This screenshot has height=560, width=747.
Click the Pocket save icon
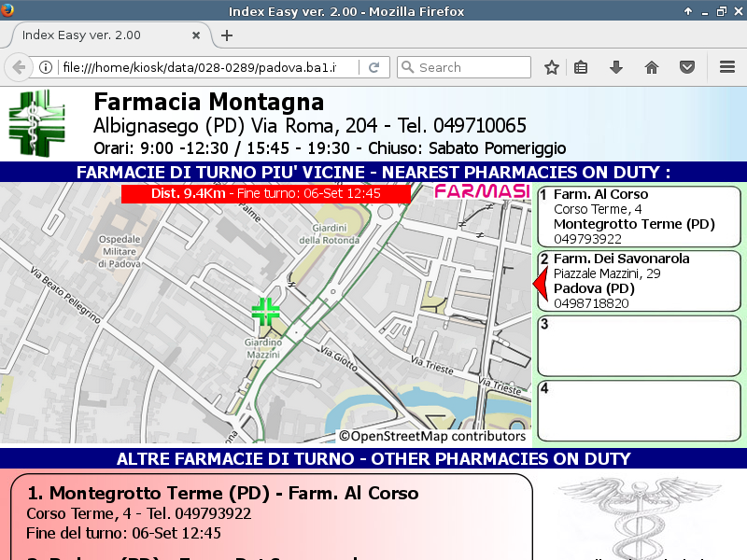tap(687, 67)
